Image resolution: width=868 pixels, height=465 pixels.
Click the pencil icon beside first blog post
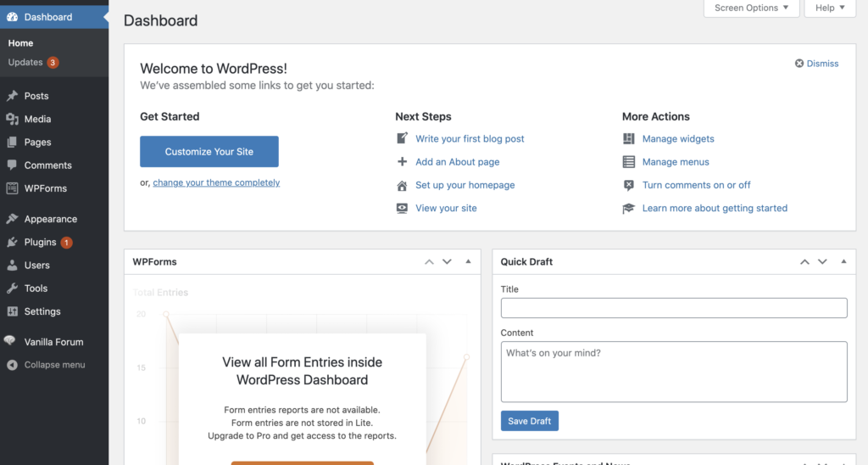click(x=403, y=138)
